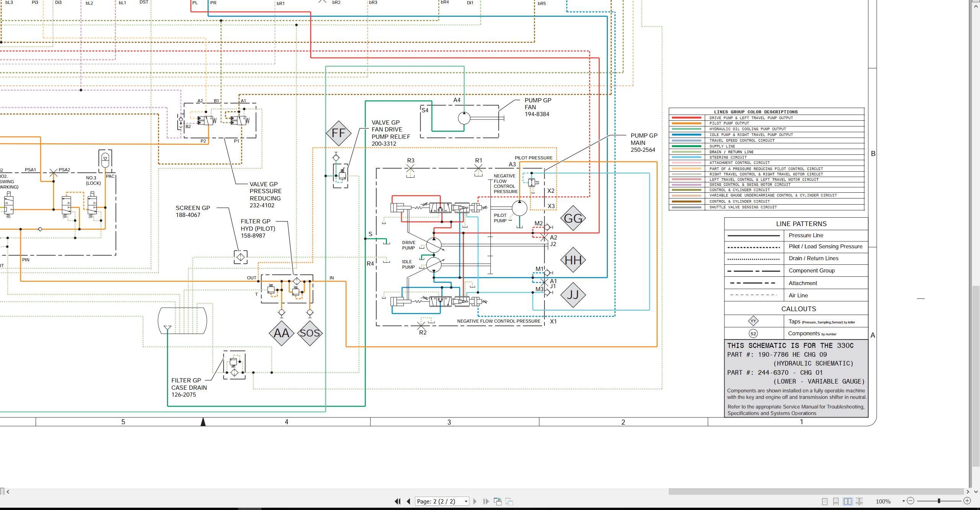
Task: Jump to the last page
Action: click(x=486, y=501)
